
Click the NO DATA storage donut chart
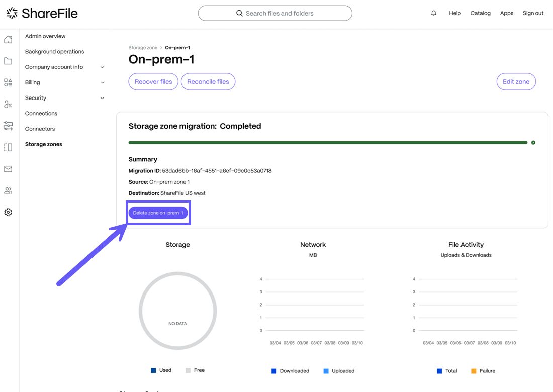click(178, 311)
